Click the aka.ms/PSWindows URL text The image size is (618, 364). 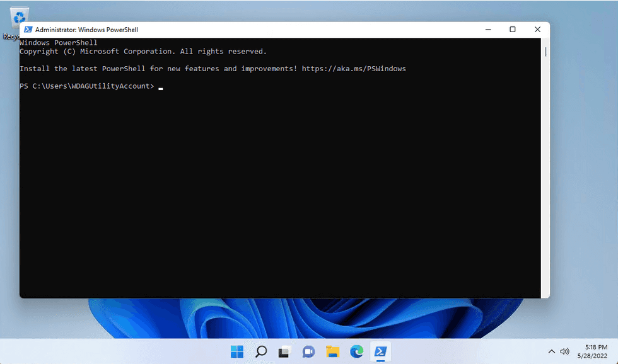coord(354,69)
